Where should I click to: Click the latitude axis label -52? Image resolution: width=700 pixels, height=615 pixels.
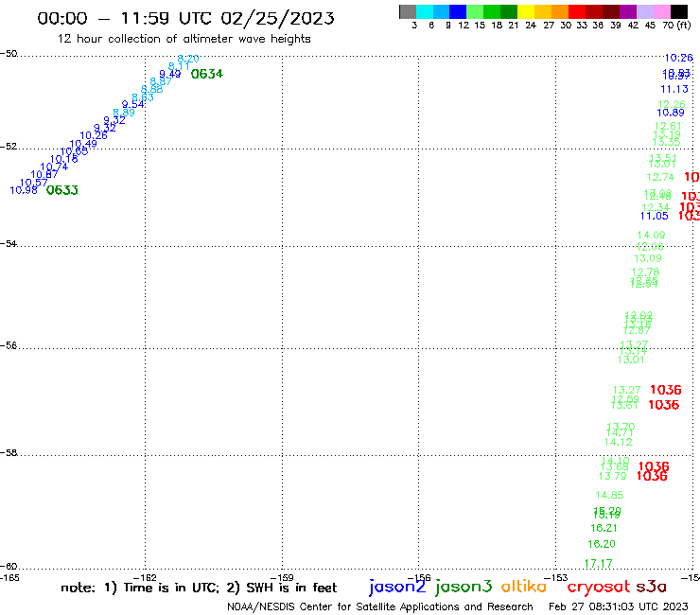(x=9, y=147)
